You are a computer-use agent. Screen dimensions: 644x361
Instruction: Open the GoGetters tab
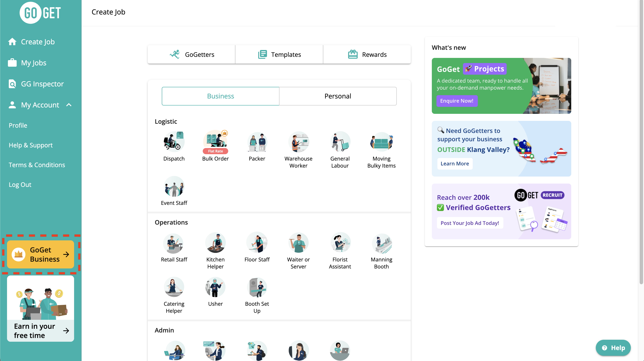pos(192,55)
